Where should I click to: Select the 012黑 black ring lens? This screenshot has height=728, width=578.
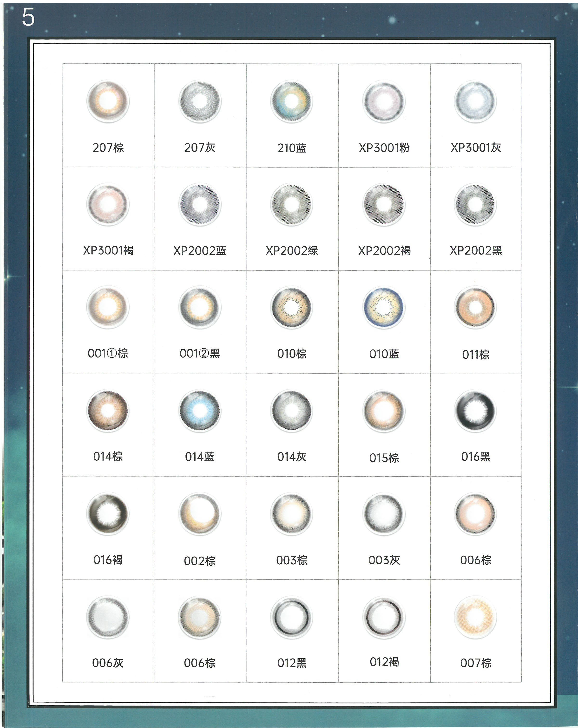(x=292, y=617)
